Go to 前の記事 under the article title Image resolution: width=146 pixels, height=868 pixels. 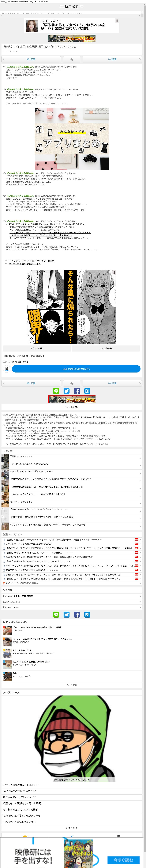click(x=31, y=59)
